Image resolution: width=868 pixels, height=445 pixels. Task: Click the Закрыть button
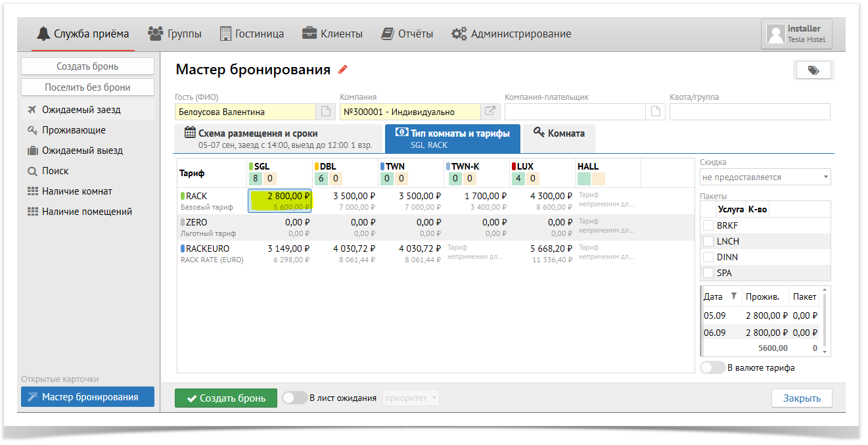(x=801, y=398)
